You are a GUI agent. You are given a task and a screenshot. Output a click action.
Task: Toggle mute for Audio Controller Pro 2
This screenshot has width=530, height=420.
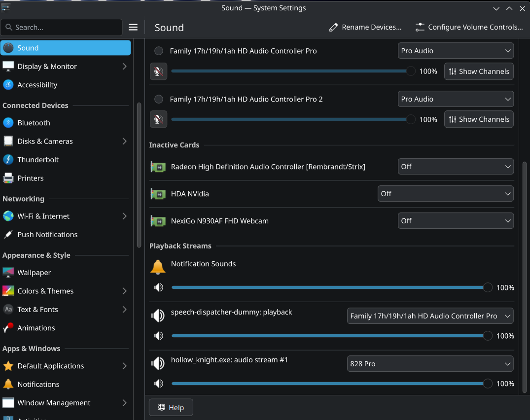pos(159,119)
